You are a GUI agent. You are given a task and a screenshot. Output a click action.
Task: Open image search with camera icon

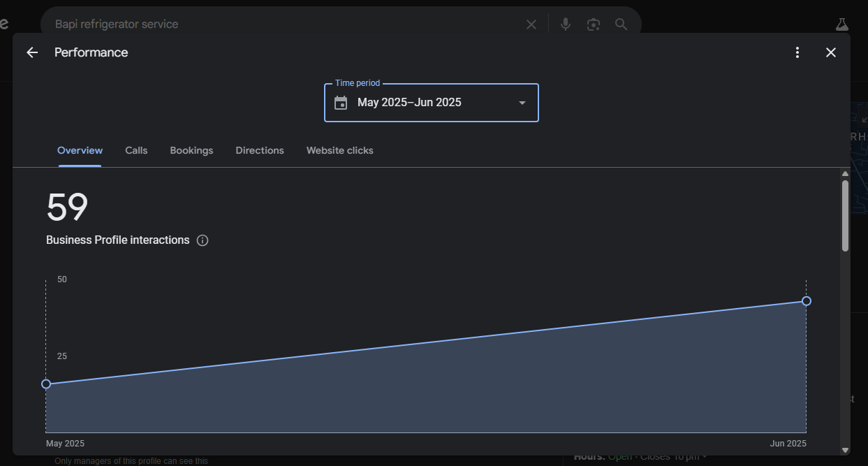pyautogui.click(x=594, y=24)
